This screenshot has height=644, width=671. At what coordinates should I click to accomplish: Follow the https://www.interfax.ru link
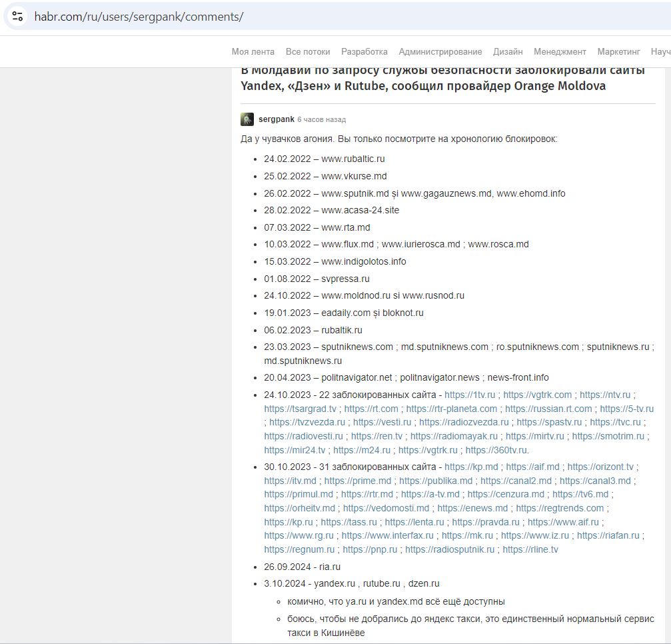387,536
